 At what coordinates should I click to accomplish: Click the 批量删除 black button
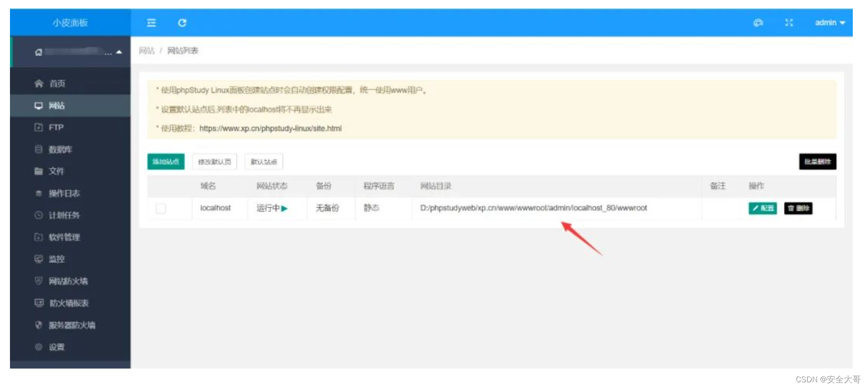click(818, 162)
